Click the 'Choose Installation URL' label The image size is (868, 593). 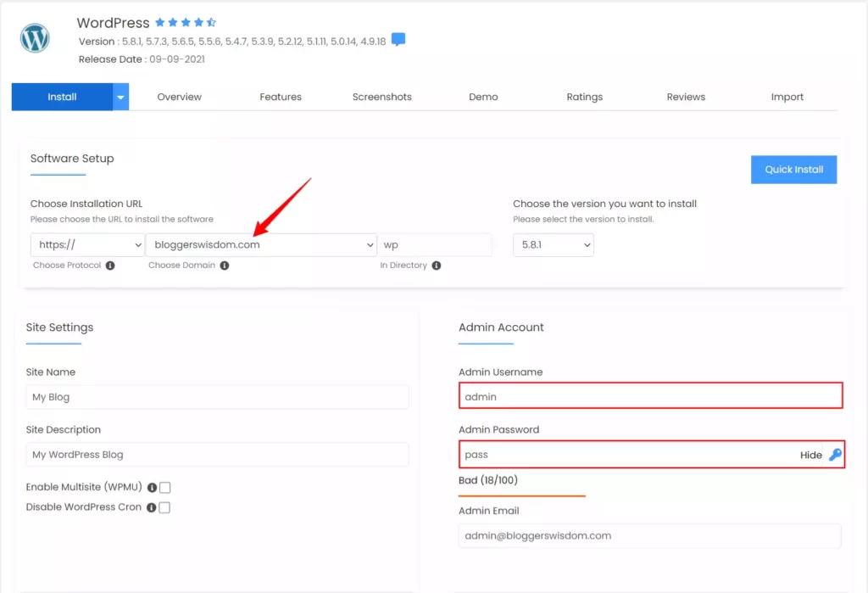[x=86, y=204]
